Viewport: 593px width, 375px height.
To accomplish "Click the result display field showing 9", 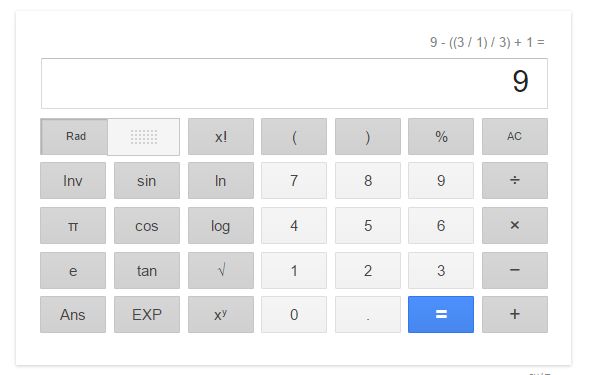I will (x=294, y=84).
